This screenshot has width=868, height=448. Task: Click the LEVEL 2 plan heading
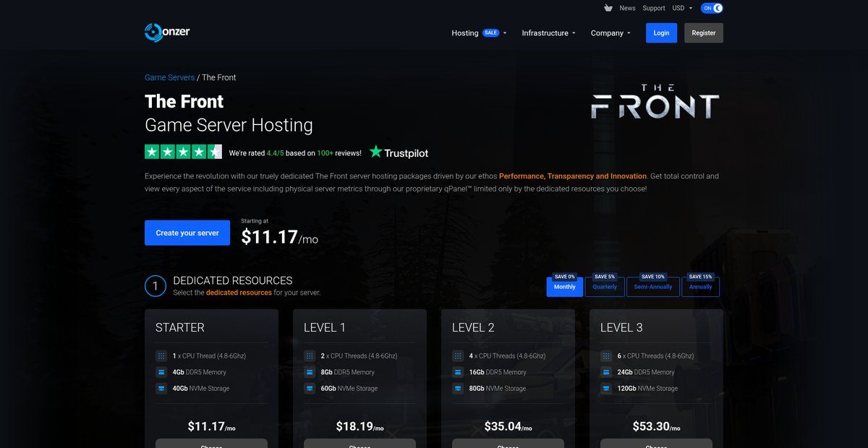(473, 327)
